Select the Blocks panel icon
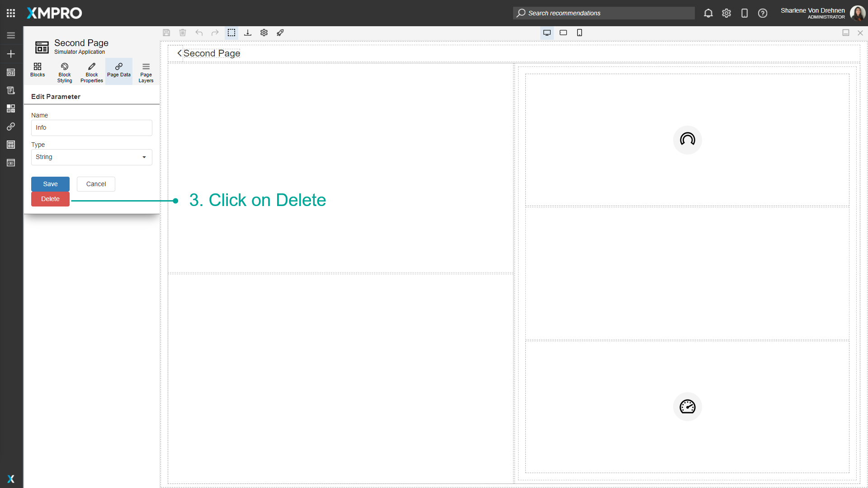The height and width of the screenshot is (488, 868). [38, 71]
